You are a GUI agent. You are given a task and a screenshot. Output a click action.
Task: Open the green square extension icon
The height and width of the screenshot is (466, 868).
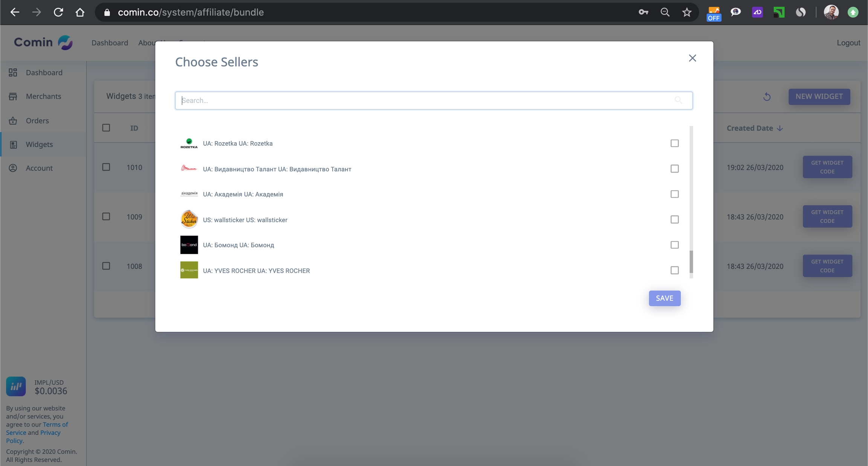[779, 12]
